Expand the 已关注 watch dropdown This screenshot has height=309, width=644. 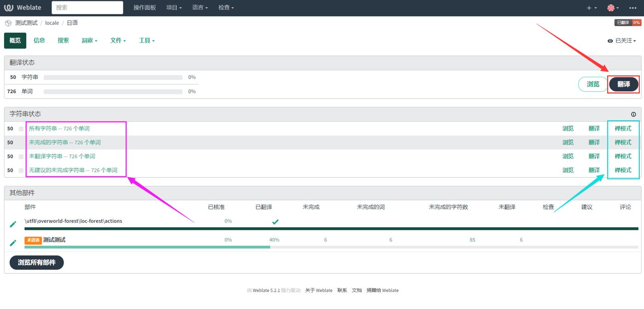point(622,41)
